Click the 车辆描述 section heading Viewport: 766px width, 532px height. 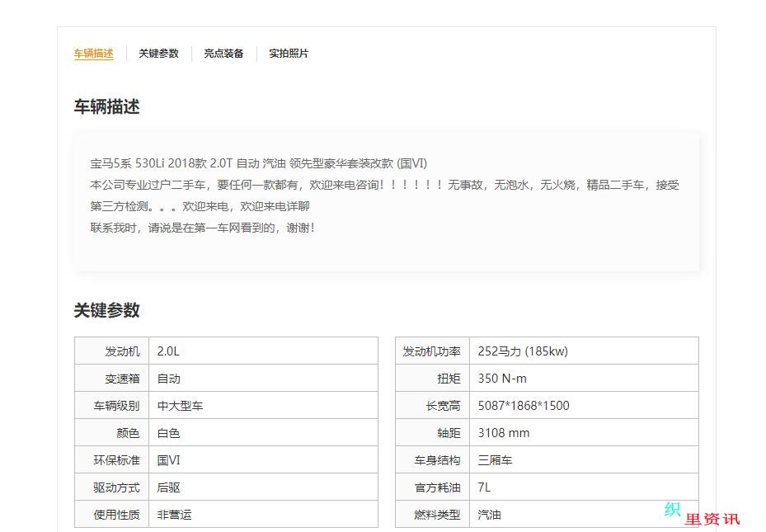(107, 106)
